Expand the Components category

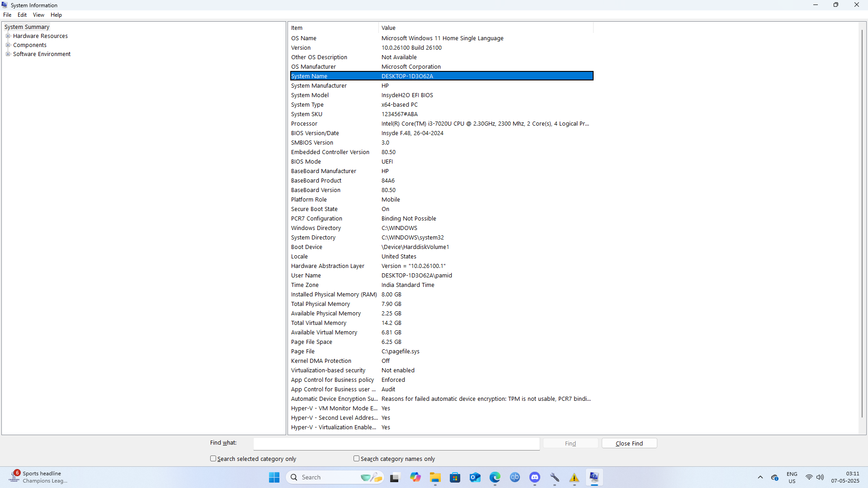click(x=8, y=45)
